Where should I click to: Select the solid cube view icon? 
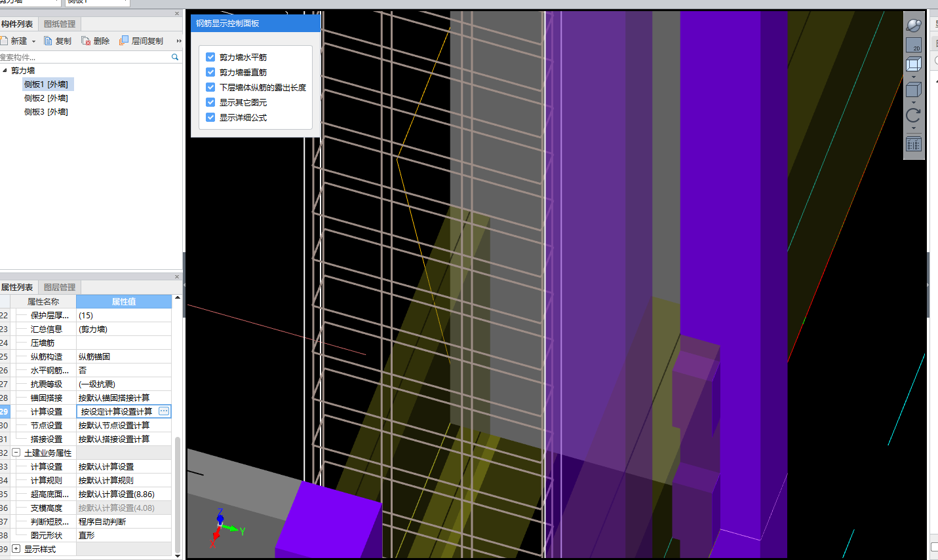[x=914, y=90]
